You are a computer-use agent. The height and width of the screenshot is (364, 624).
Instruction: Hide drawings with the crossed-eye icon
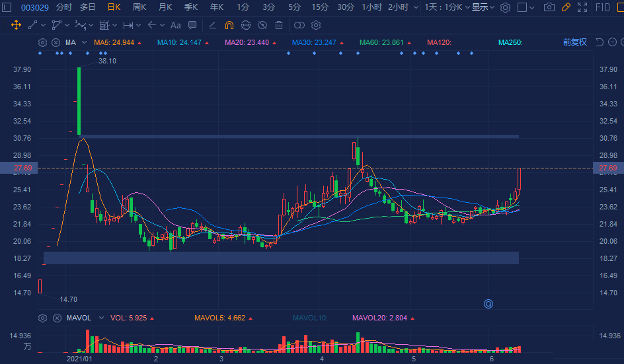tap(262, 25)
